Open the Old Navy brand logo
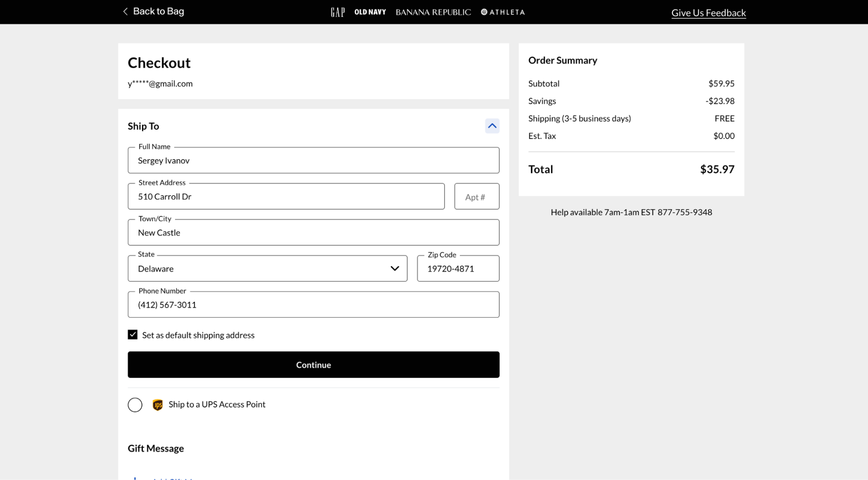The width and height of the screenshot is (868, 480). pyautogui.click(x=370, y=12)
